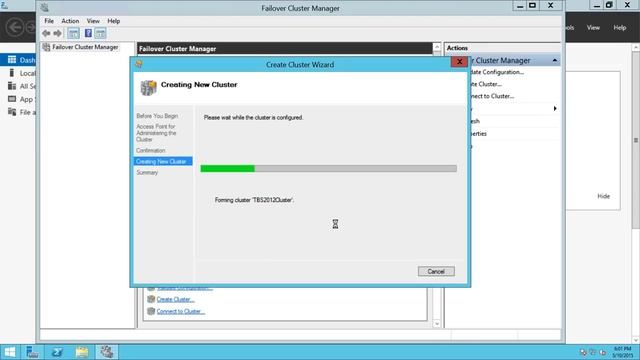
Task: Click Hide in Server Manager welcome tile
Action: point(604,196)
